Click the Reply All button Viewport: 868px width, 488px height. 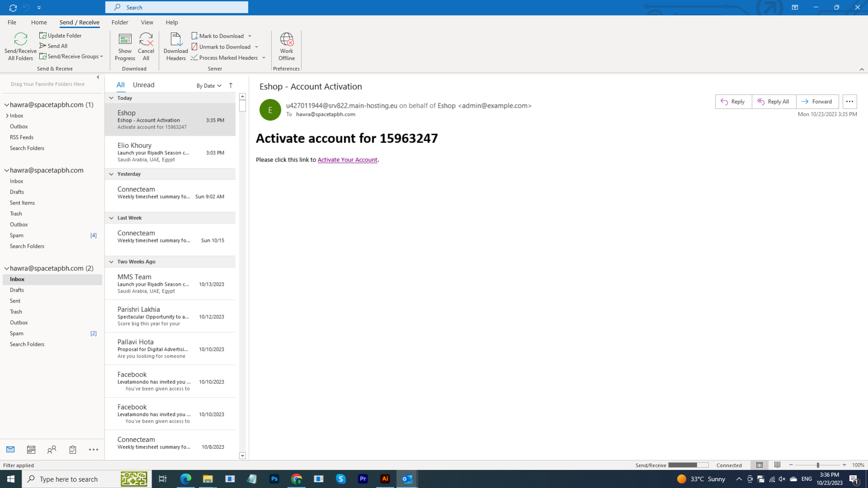pos(773,102)
